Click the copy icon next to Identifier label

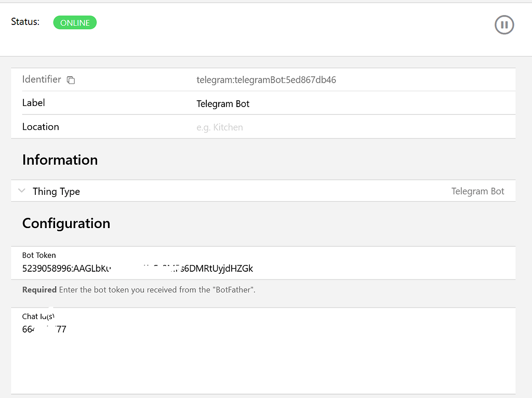tap(71, 80)
